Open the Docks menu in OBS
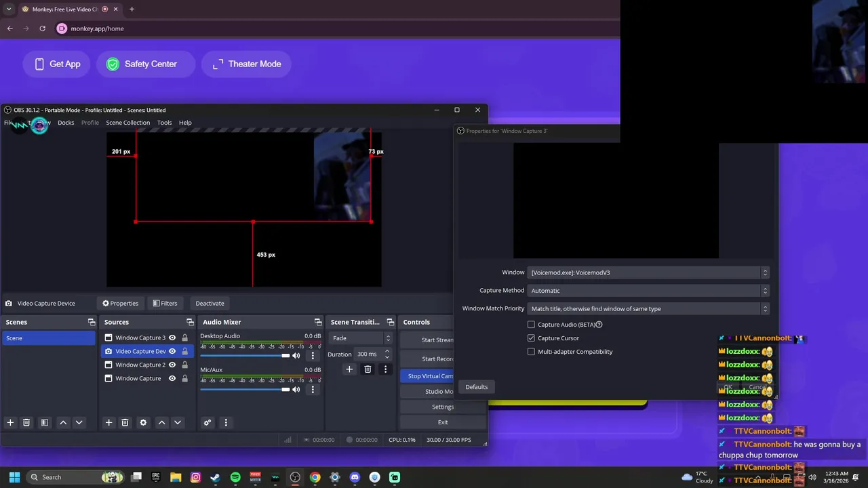Viewport: 868px width, 488px height. click(66, 123)
